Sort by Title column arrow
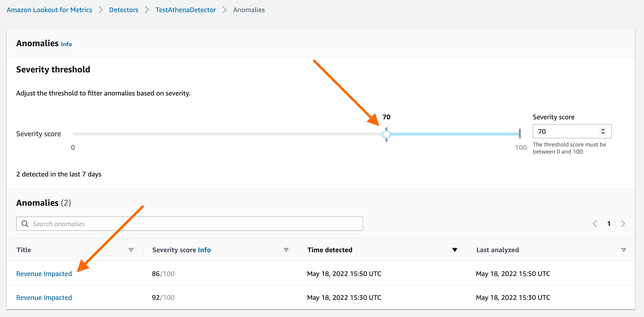Screen dimensions: 644x317 (x=131, y=250)
